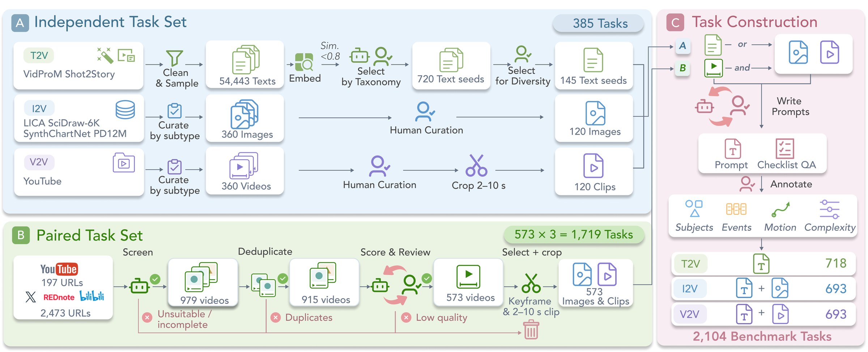Click the trash bin icon
868x352 pixels.
point(531,330)
